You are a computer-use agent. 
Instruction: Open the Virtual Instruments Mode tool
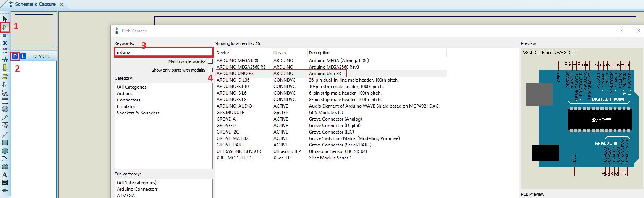pyautogui.click(x=5, y=125)
